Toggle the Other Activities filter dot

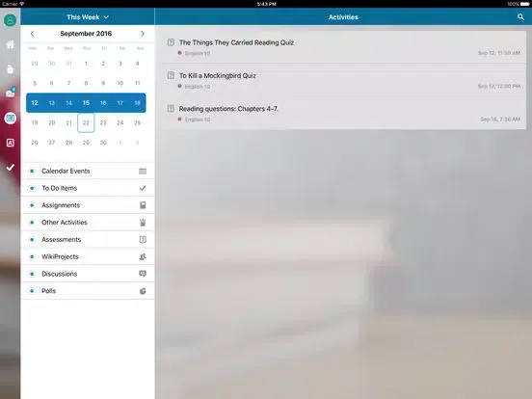click(32, 223)
